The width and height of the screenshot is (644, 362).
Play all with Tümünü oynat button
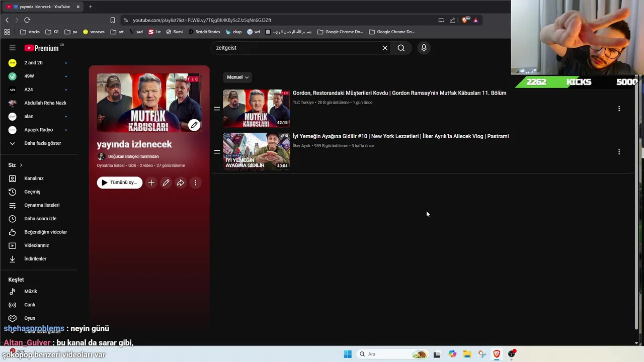point(119,183)
